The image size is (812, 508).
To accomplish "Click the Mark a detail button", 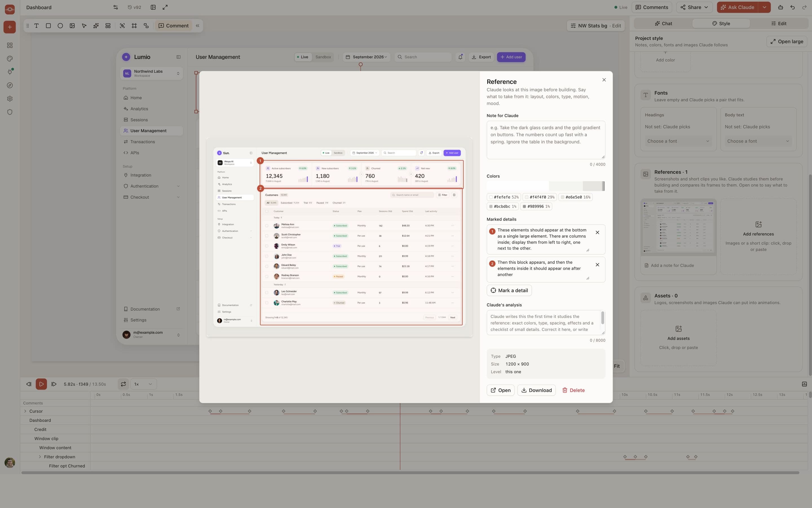I will point(509,291).
